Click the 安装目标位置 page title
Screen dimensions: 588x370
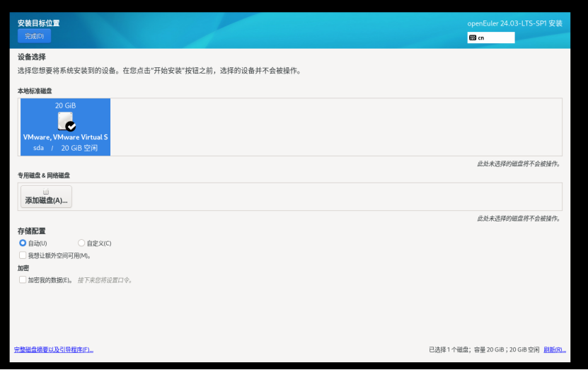[39, 23]
